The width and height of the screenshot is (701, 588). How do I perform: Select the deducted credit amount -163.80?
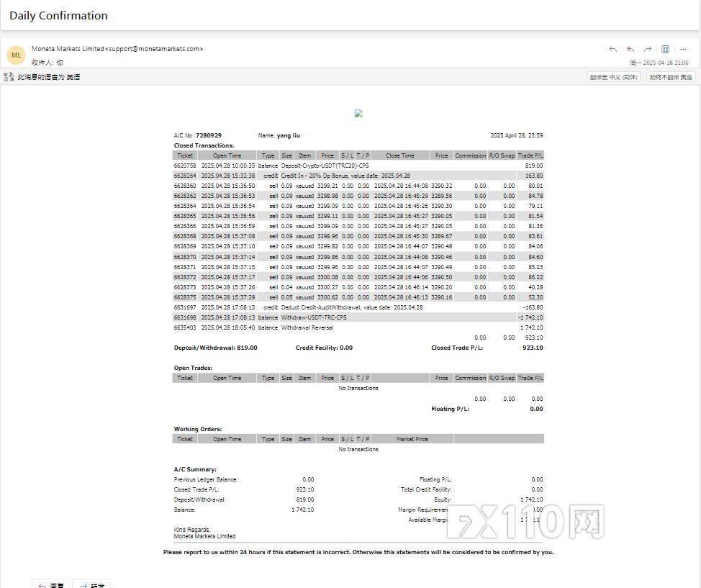[x=533, y=307]
